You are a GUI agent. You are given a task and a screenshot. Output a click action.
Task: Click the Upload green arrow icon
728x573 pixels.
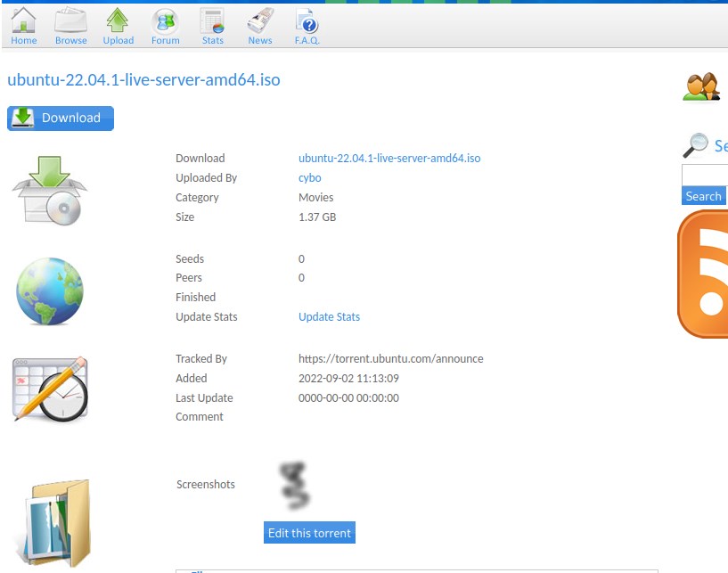(118, 20)
